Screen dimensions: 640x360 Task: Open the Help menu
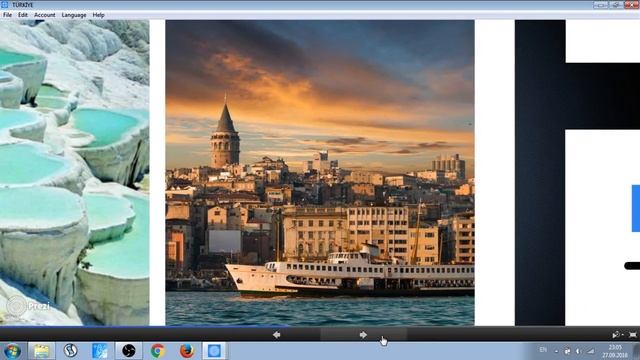pos(98,15)
